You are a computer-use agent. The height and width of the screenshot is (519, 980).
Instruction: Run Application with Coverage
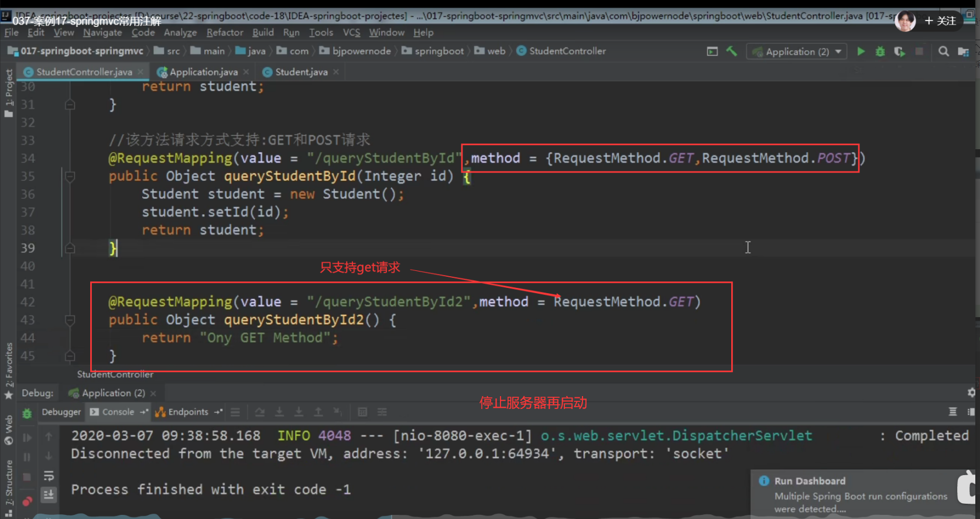pyautogui.click(x=900, y=51)
